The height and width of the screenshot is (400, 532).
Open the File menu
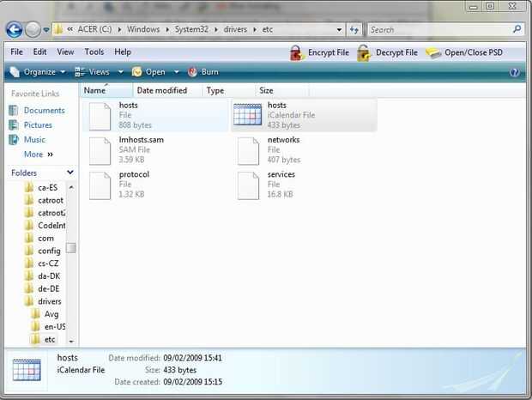tap(16, 52)
